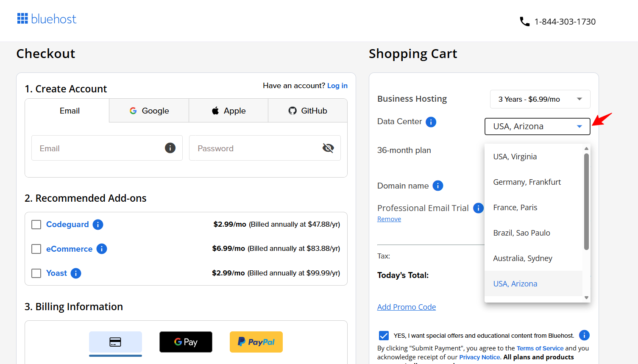Click the Log in link

pyautogui.click(x=337, y=86)
